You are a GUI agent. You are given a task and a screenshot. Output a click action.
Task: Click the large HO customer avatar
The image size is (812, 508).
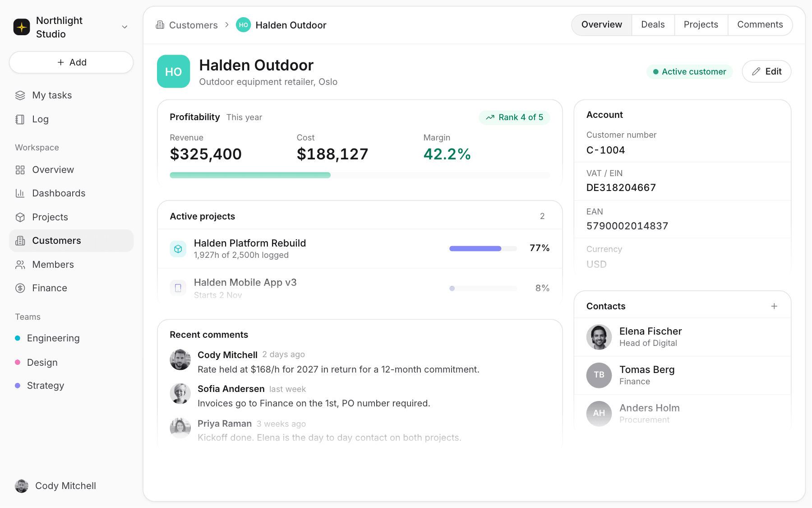[x=173, y=71]
